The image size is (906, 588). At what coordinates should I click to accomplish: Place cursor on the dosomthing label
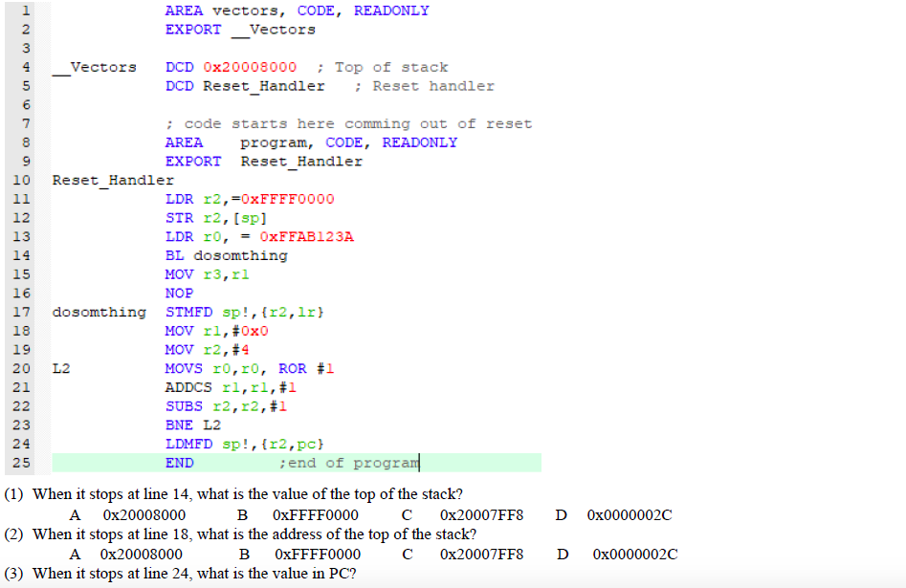[x=99, y=312]
